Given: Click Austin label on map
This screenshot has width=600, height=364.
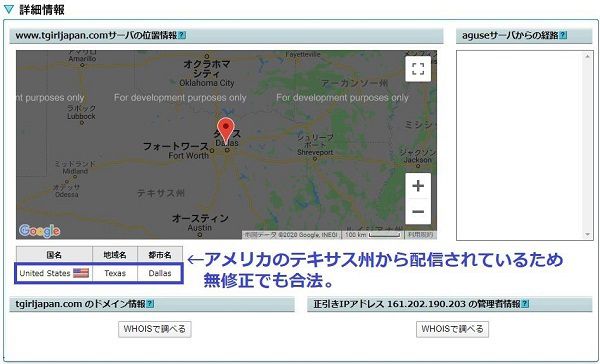Looking at the screenshot, I should pos(199,227).
